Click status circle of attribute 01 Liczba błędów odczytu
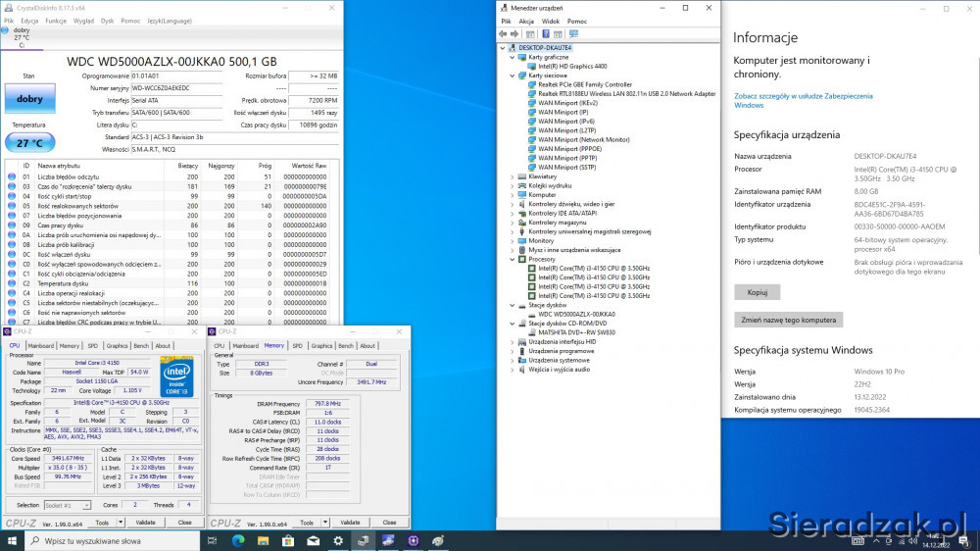 pyautogui.click(x=12, y=177)
